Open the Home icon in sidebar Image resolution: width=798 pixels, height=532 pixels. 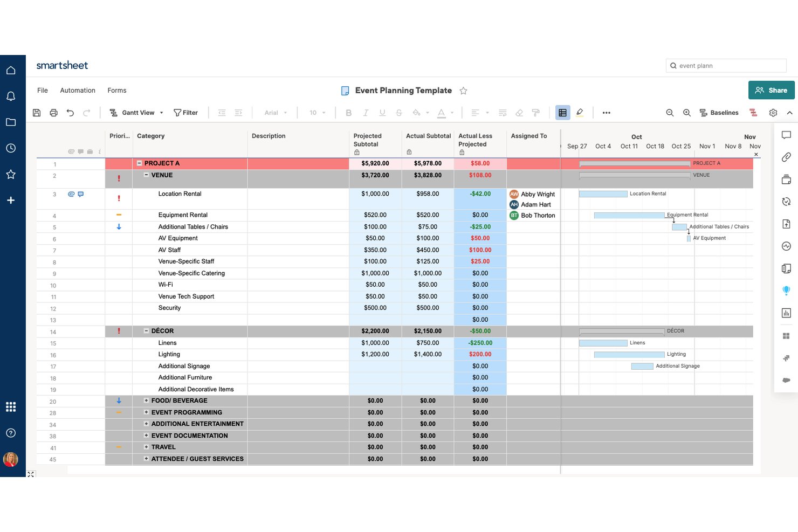11,70
